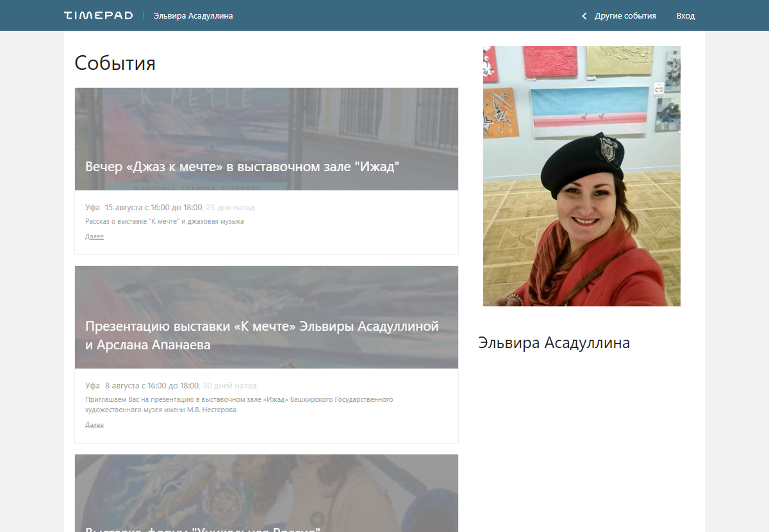Viewport: 769px width, 532px height.
Task: Click city Уфа on the 8 августа event
Action: 92,386
